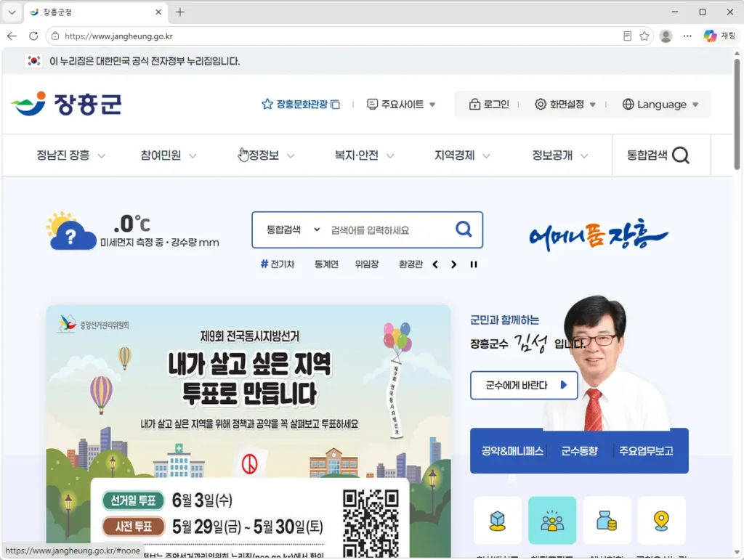744x560 pixels.
Task: Click the browser back arrow
Action: click(x=12, y=36)
